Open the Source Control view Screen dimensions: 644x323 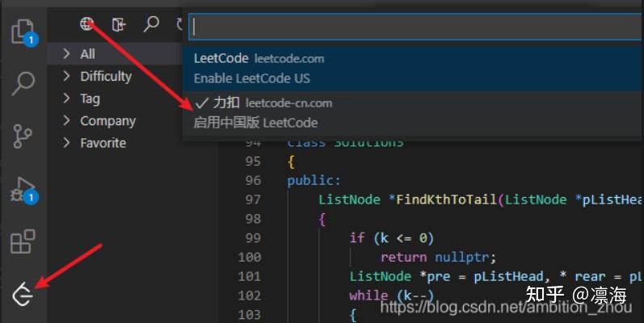(x=23, y=136)
